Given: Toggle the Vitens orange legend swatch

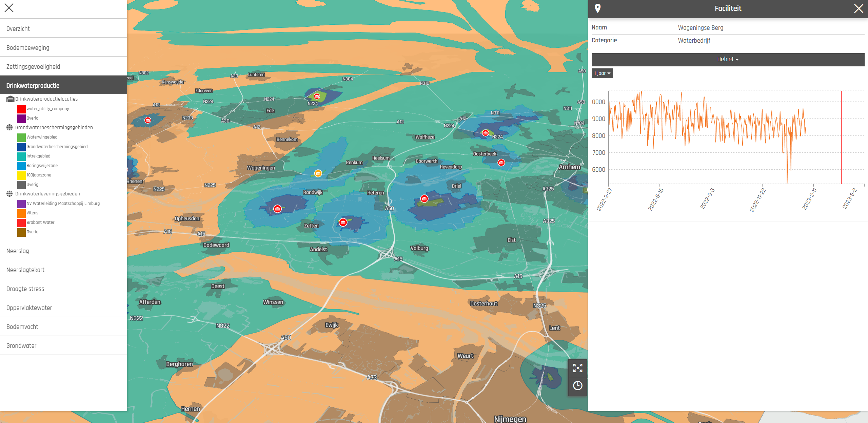Looking at the screenshot, I should [21, 213].
